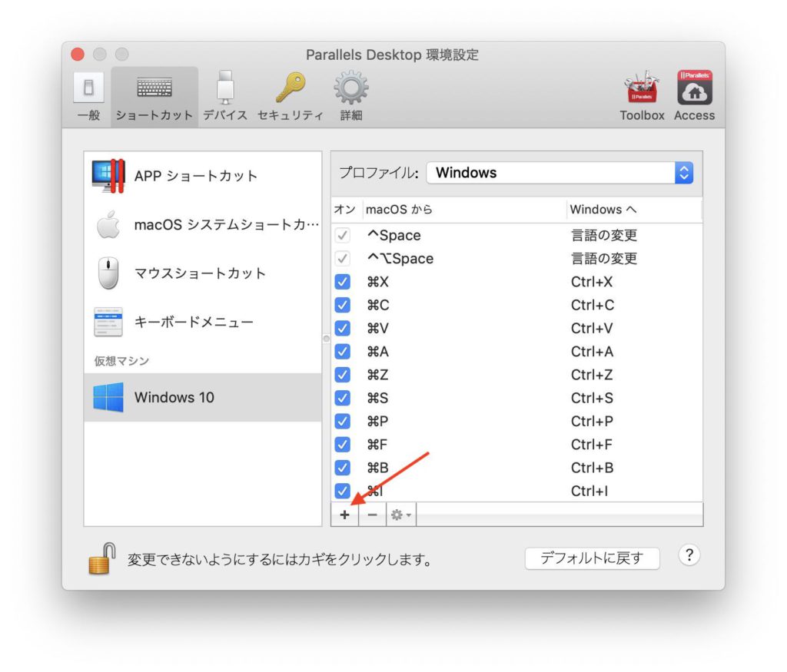Select 言語の変更 in the ^Space row
This screenshot has width=787, height=672.
pos(604,235)
